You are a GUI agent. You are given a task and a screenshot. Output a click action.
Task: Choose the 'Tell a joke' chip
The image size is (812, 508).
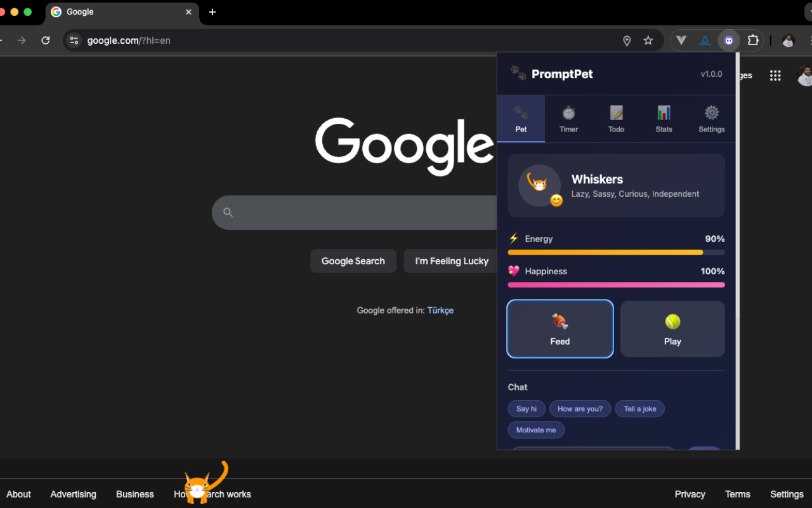[640, 409]
